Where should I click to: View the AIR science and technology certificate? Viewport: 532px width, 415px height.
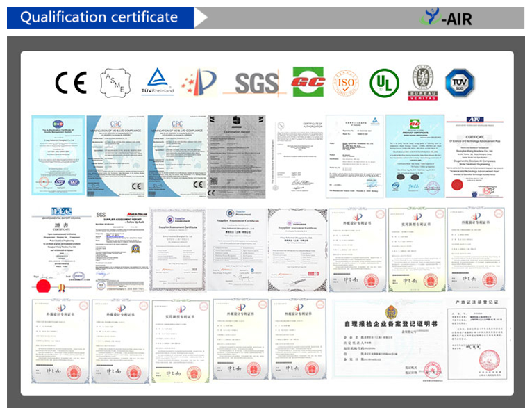click(x=474, y=157)
